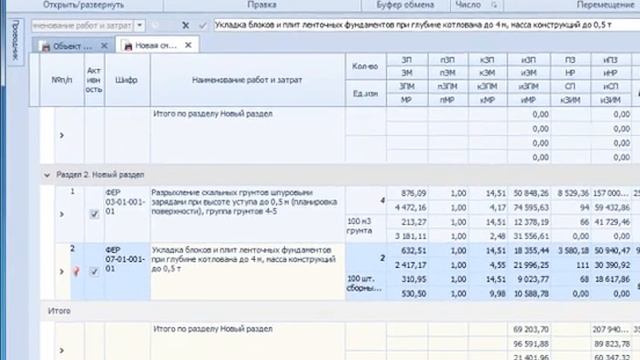Click the иЗП column header
This screenshot has width=640, height=360.
[x=529, y=60]
